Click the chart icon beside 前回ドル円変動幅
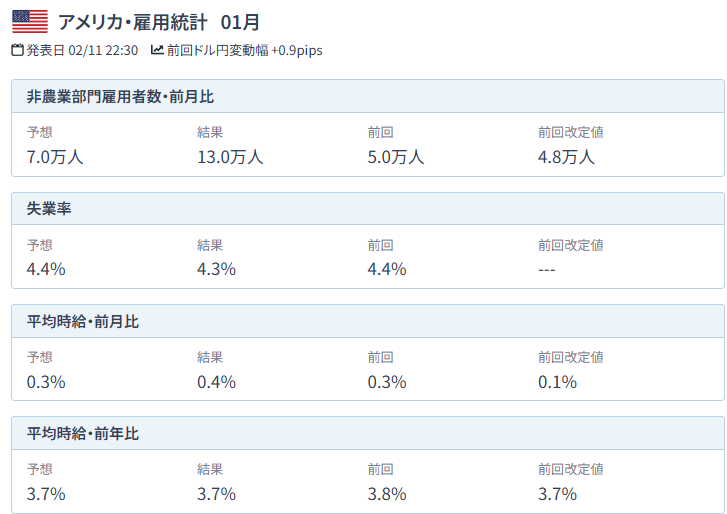The width and height of the screenshot is (727, 514). tap(157, 50)
